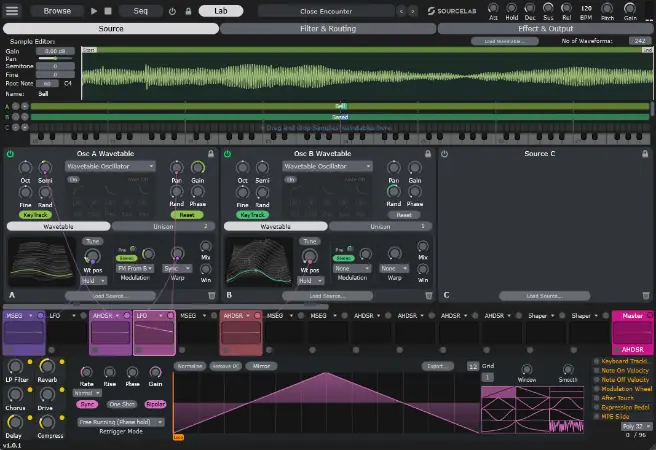This screenshot has height=450, width=656.
Task: Open the hamburger menu icon
Action: [x=14, y=11]
